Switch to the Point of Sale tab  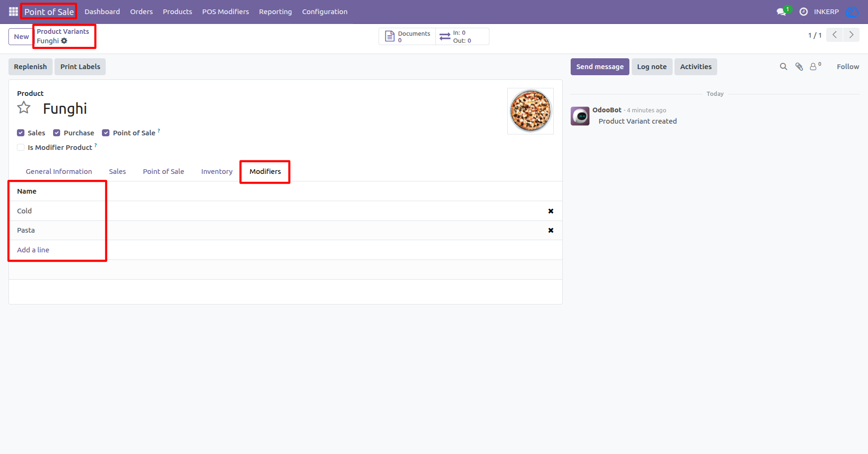click(x=163, y=172)
